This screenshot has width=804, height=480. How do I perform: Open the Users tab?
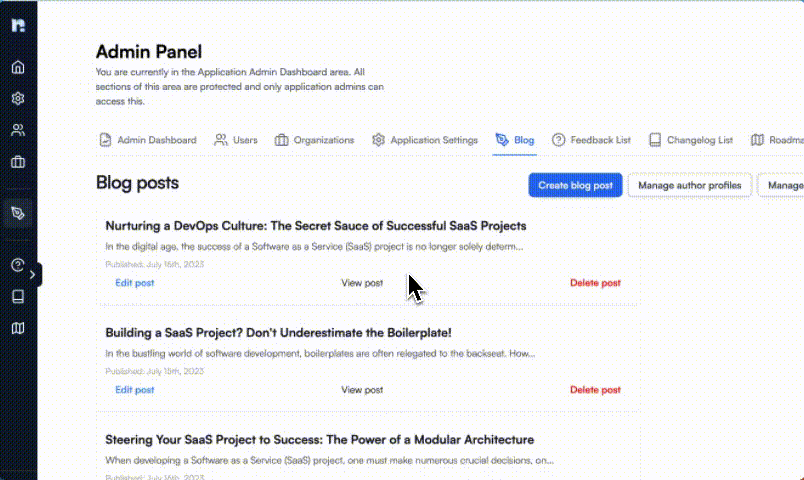[x=236, y=140]
